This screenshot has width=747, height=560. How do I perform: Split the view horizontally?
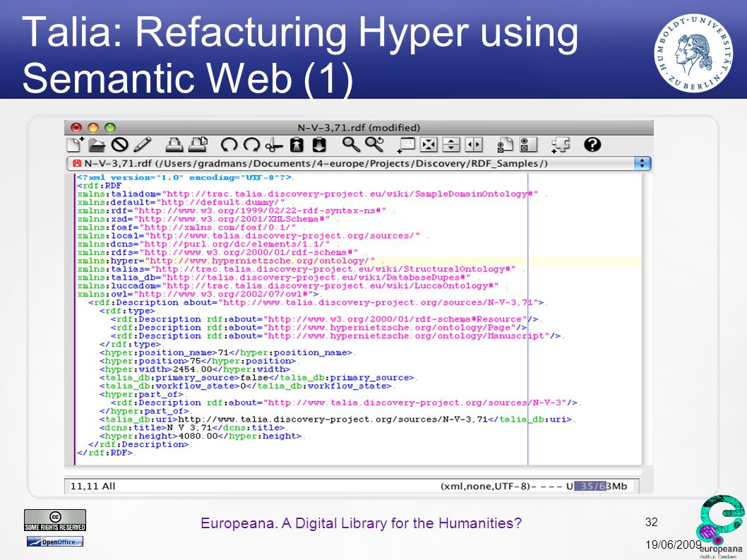[x=451, y=144]
